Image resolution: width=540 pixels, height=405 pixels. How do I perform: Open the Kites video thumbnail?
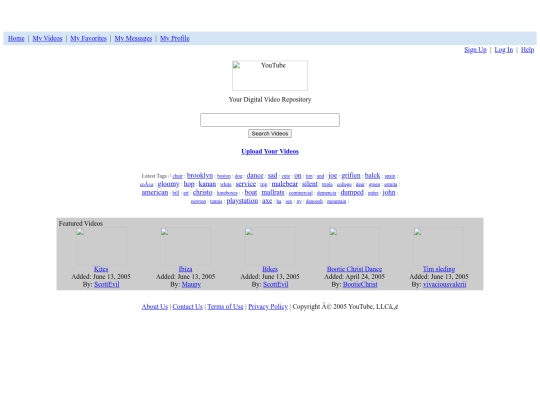101,246
